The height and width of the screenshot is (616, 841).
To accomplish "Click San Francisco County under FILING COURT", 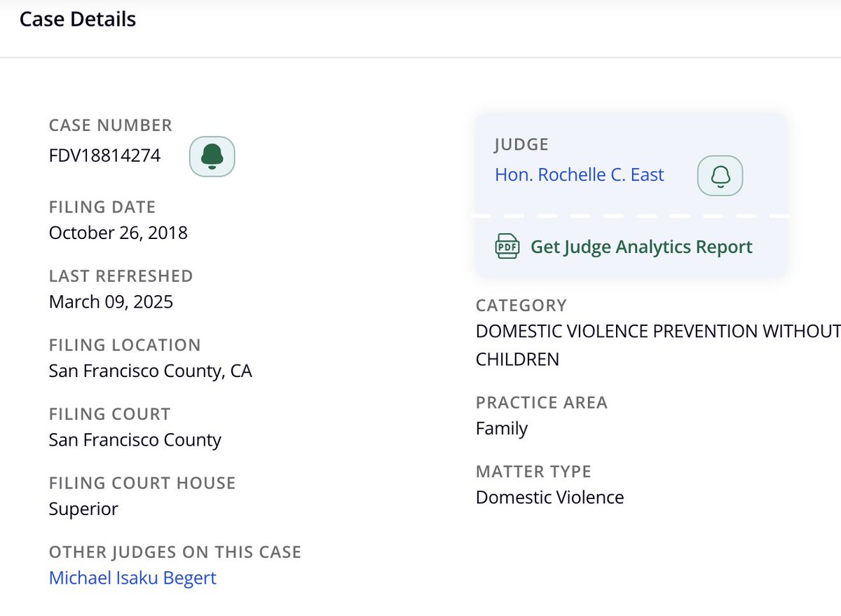I will (x=135, y=439).
